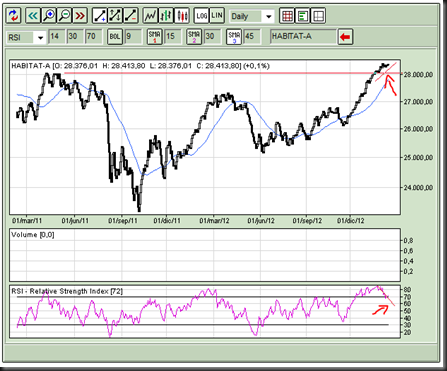Click the red left arrow button
Image resolution: width=447 pixels, height=371 pixels.
pyautogui.click(x=345, y=37)
